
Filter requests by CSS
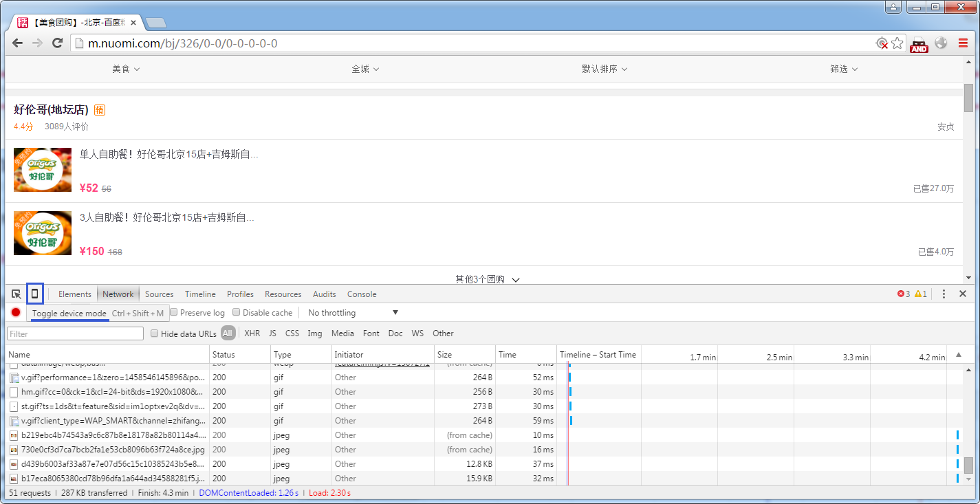click(x=292, y=333)
